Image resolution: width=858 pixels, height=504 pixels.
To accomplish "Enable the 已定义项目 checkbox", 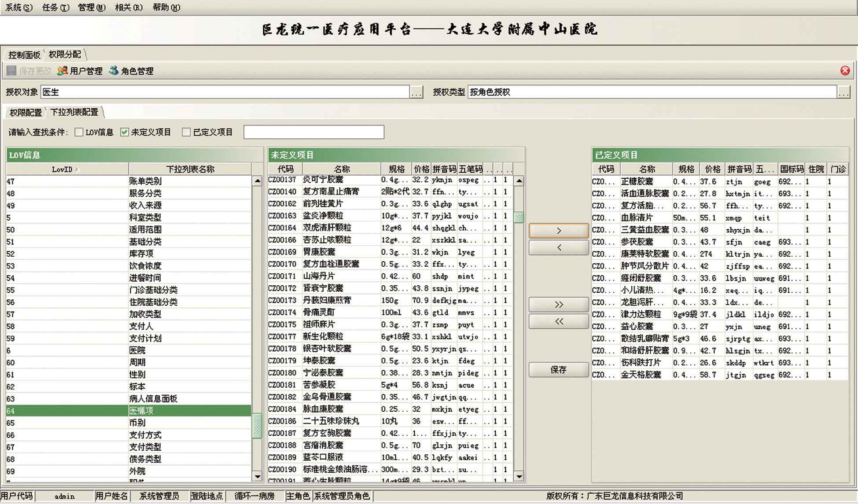I will (186, 132).
